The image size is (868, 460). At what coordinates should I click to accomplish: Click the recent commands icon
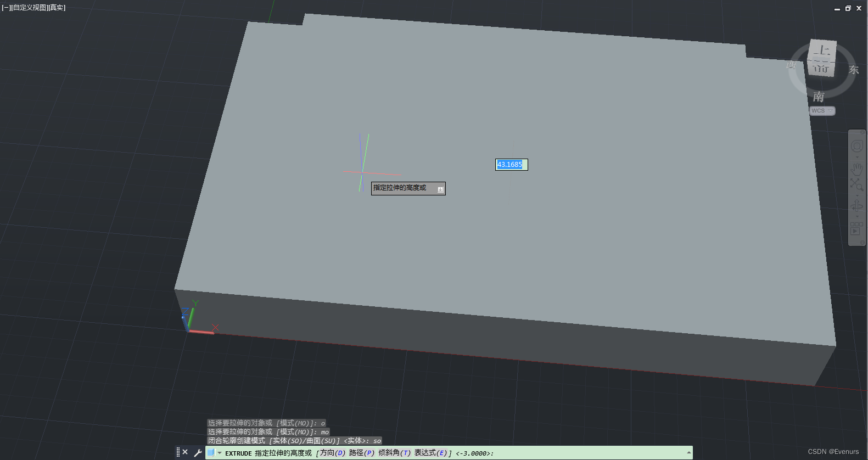pyautogui.click(x=210, y=453)
